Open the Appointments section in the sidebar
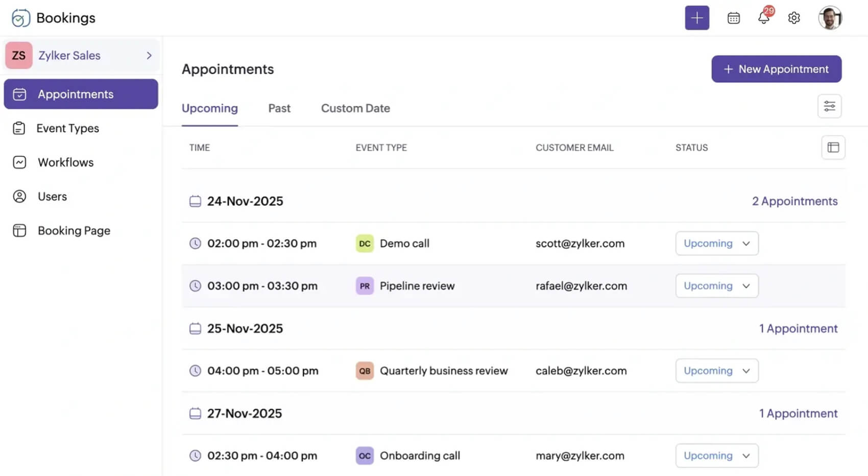This screenshot has height=476, width=868. click(75, 94)
